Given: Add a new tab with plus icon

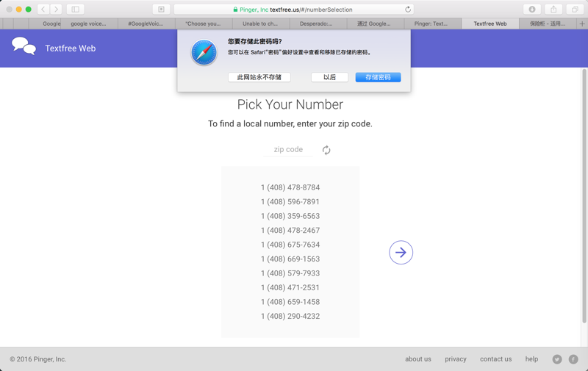Looking at the screenshot, I should [582, 24].
